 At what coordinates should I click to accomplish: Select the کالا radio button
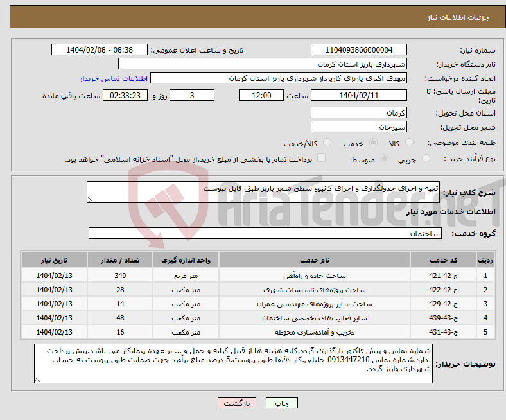(409, 143)
